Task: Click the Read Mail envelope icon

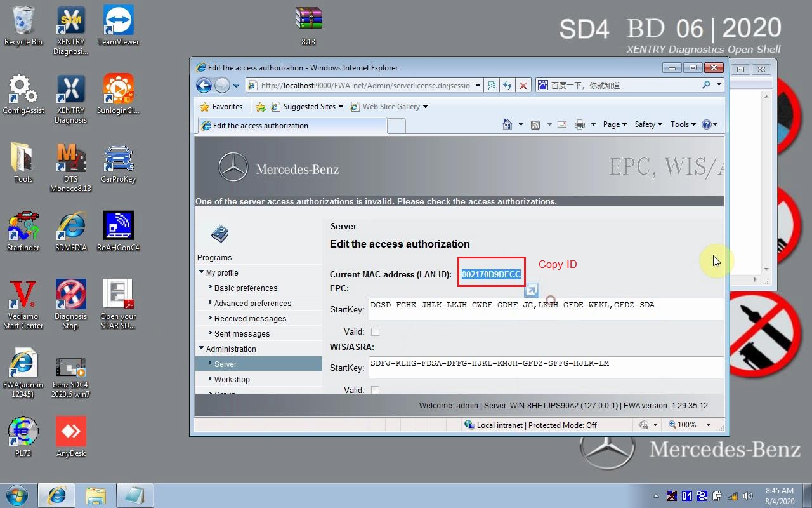Action: click(x=561, y=124)
